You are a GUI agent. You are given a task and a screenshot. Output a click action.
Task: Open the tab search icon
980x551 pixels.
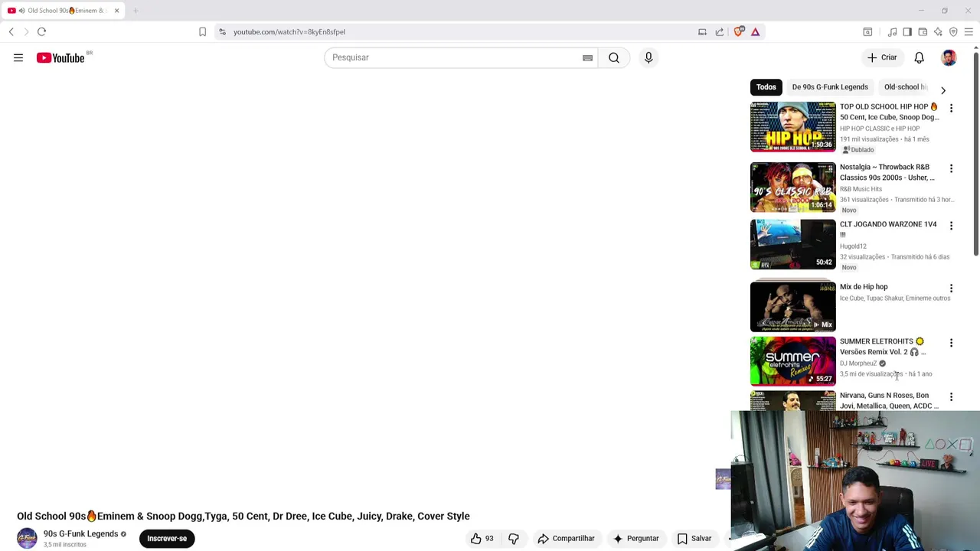tap(867, 31)
